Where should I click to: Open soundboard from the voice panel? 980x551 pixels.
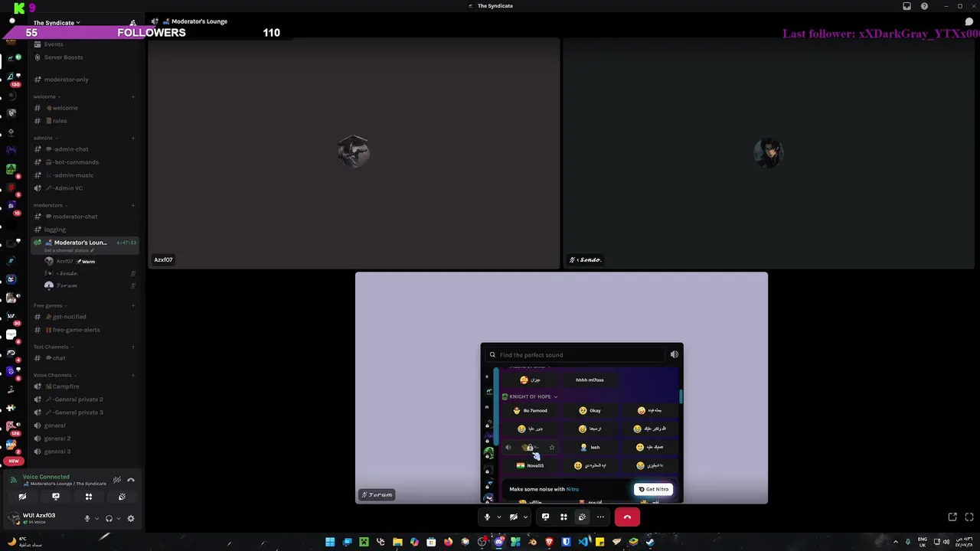122,497
